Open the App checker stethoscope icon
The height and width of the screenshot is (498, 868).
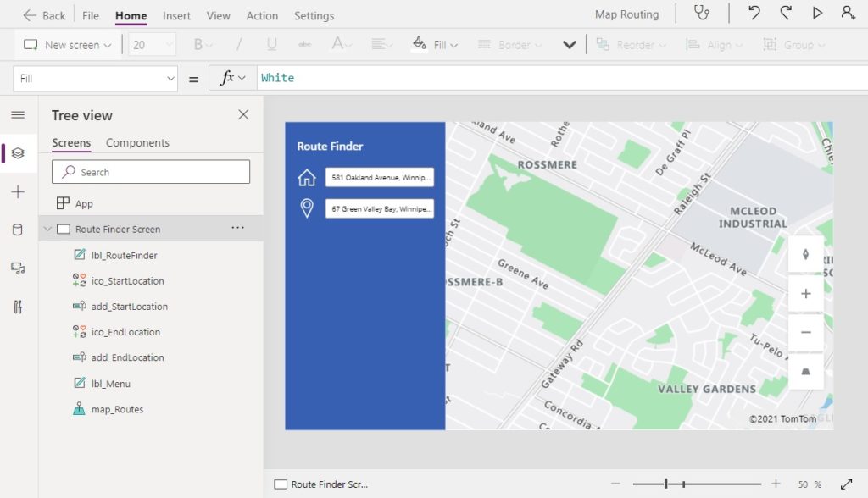[x=702, y=13]
